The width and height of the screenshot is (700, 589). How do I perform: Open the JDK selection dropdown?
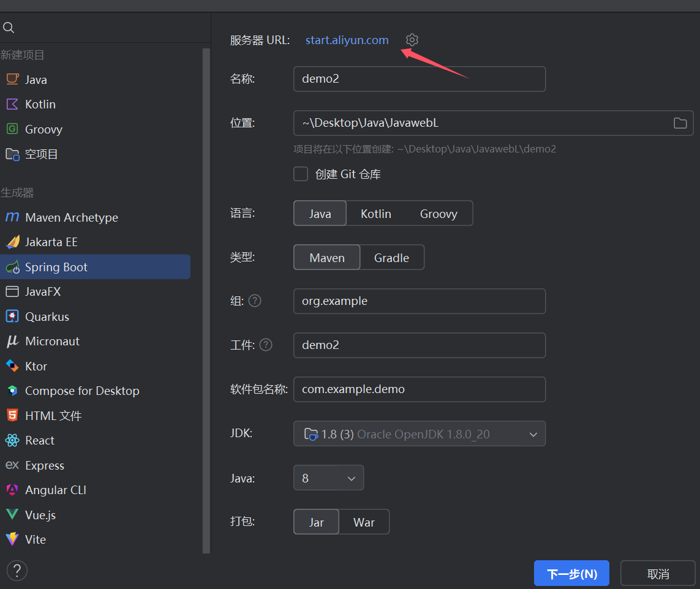419,433
